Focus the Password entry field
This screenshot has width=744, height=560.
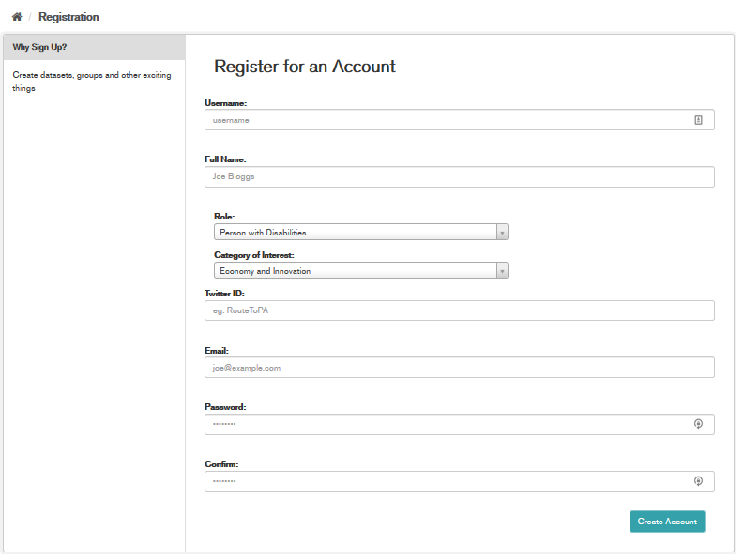(x=446, y=424)
